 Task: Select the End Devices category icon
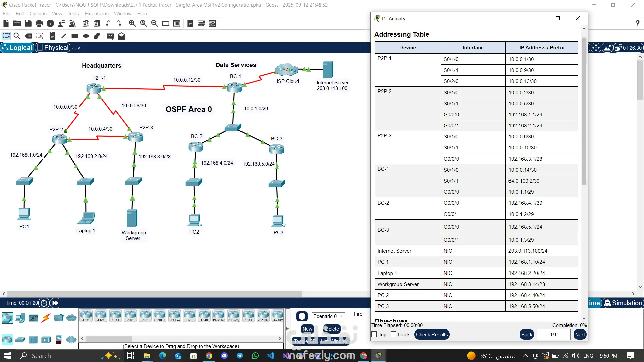(x=20, y=318)
